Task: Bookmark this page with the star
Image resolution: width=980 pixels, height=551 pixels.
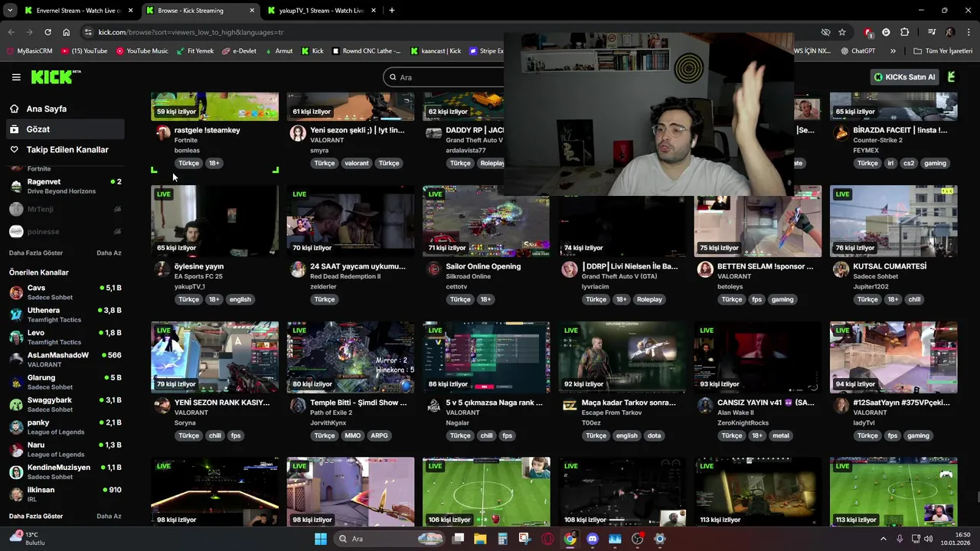Action: click(x=842, y=32)
